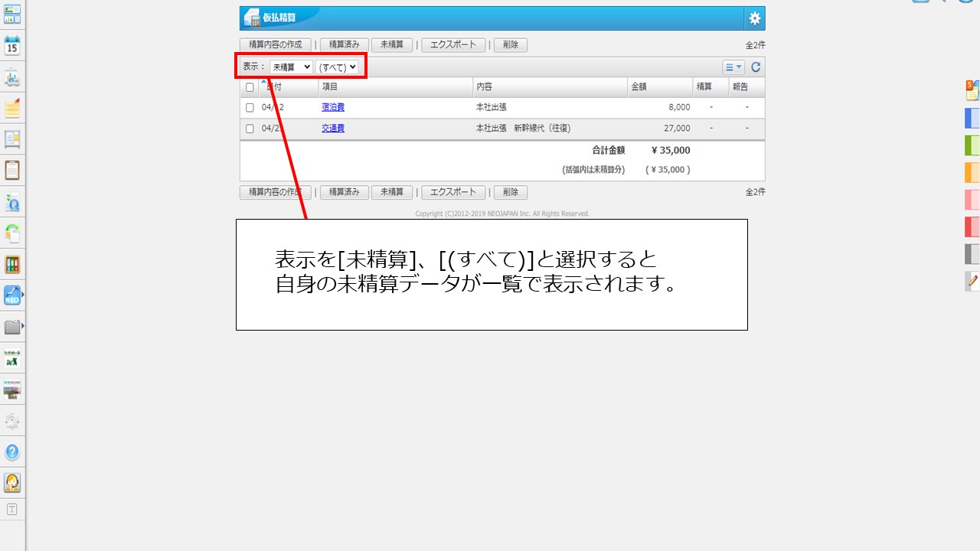Click the (¥35,000) unsettled amount in parentheses

[668, 170]
